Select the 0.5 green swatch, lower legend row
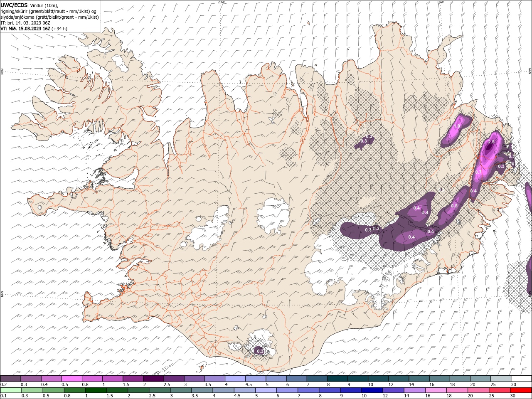 (53, 390)
